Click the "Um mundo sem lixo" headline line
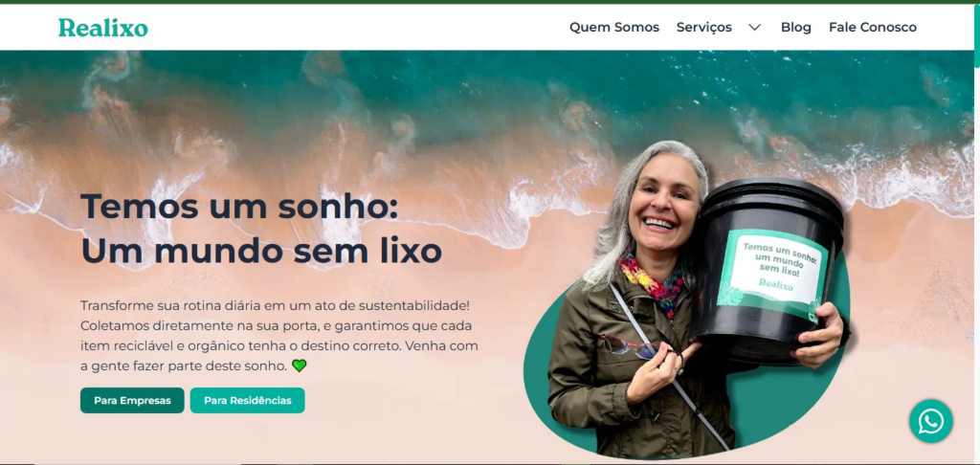The width and height of the screenshot is (980, 465). tap(261, 252)
